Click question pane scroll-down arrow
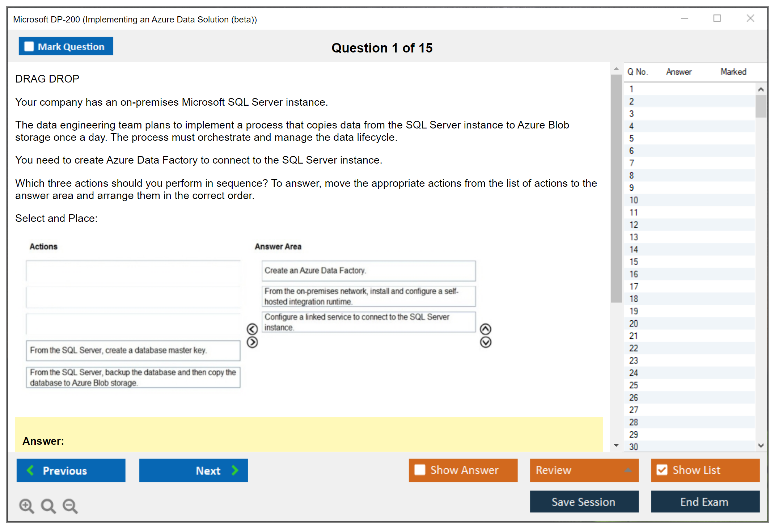Screen dimensions: 778x532 pyautogui.click(x=616, y=445)
